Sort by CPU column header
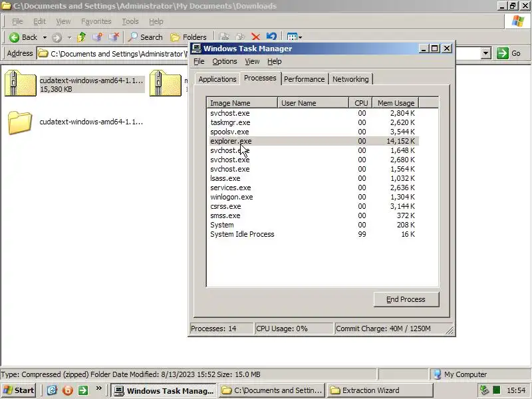The image size is (532, 399). 360,103
